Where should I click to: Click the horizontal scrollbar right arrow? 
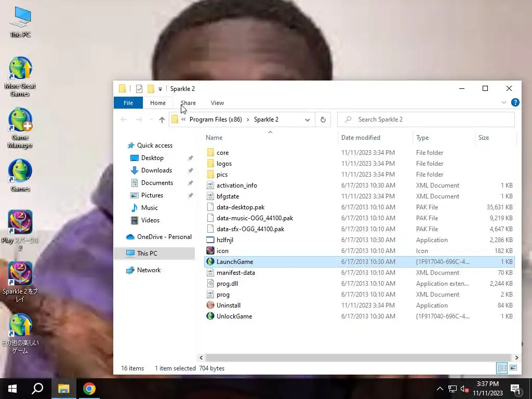tap(517, 357)
